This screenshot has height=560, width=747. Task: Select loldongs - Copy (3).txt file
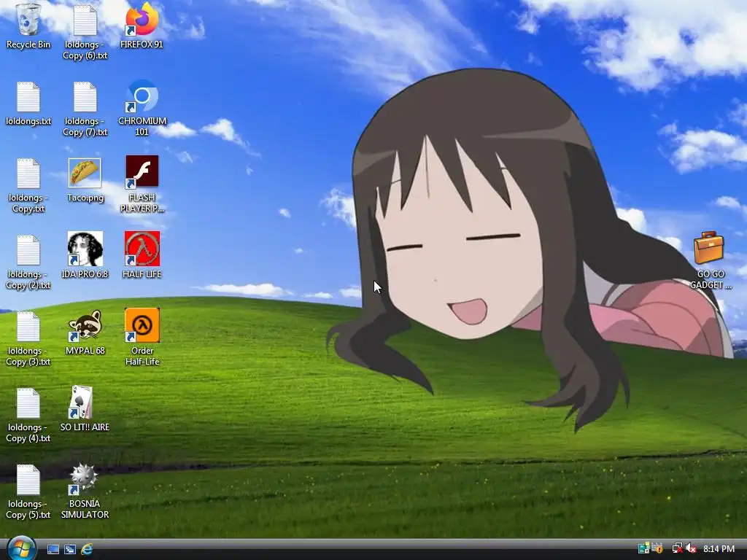coord(28,338)
